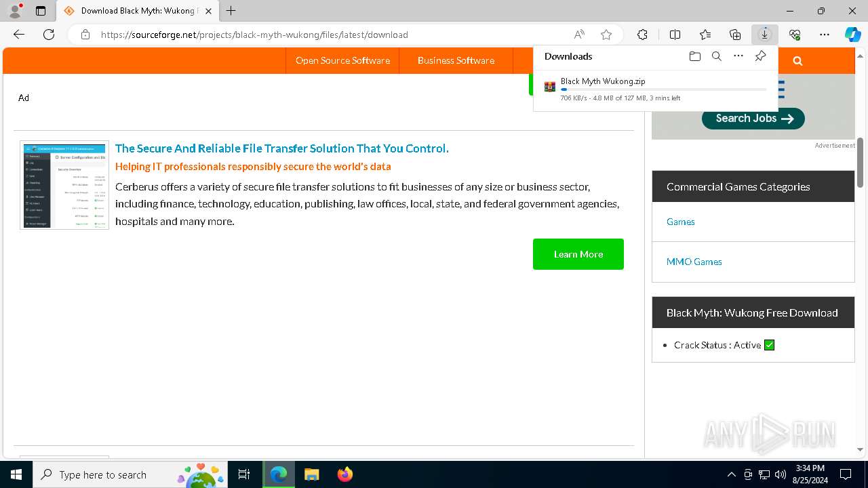This screenshot has height=488, width=868.
Task: Open a new tab with plus
Action: [231, 11]
